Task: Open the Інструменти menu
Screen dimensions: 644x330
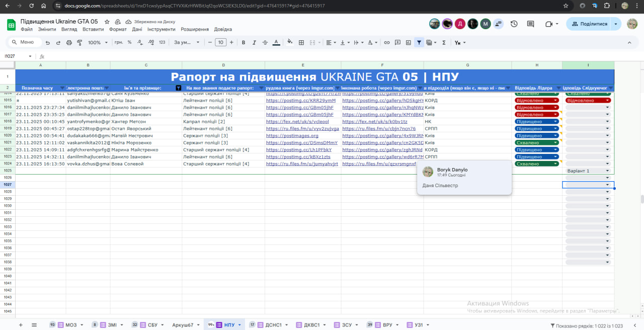Action: click(162, 29)
